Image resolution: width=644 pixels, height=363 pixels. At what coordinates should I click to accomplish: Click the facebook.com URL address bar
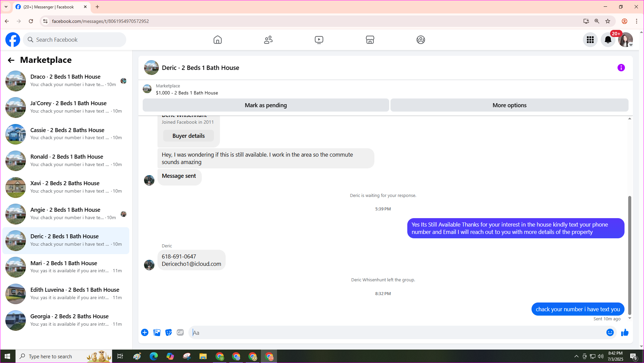(100, 21)
